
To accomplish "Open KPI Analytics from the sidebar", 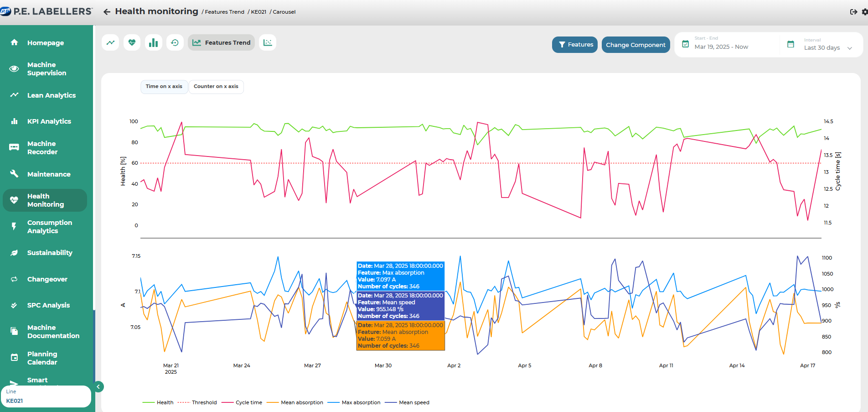I will click(49, 121).
